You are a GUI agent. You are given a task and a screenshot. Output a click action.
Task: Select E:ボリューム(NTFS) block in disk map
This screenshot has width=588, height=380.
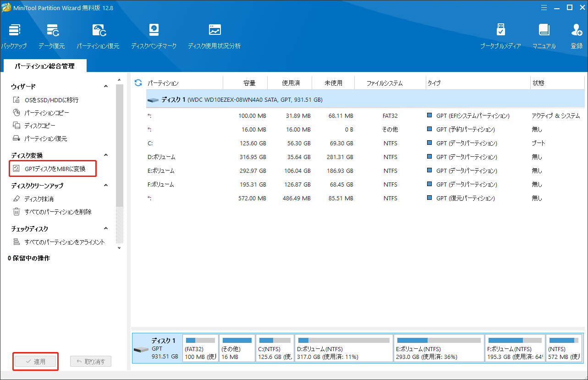439,348
